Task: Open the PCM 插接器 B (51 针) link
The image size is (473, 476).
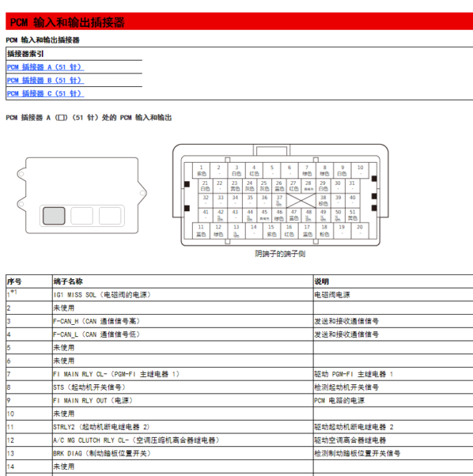Action: click(x=45, y=81)
